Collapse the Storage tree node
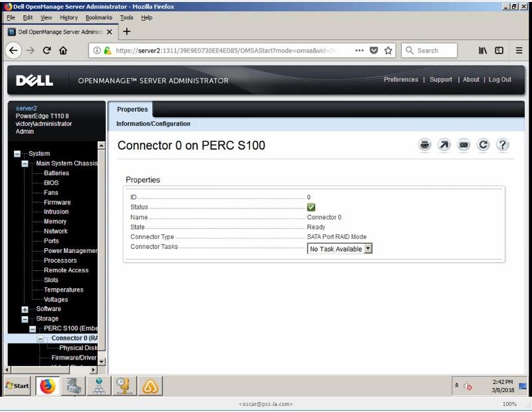Screen dimensions: 532x412 point(25,319)
